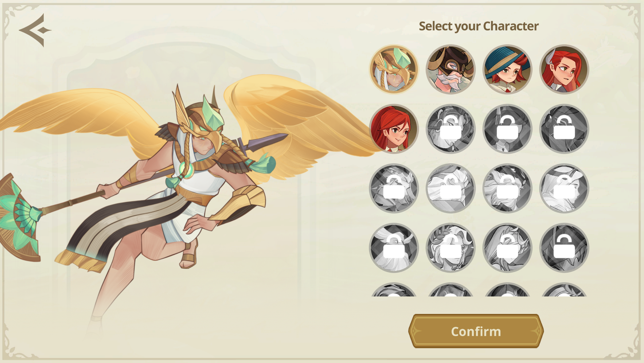Tap the last locked portrait in second row
This screenshot has width=644, height=363.
tap(564, 129)
